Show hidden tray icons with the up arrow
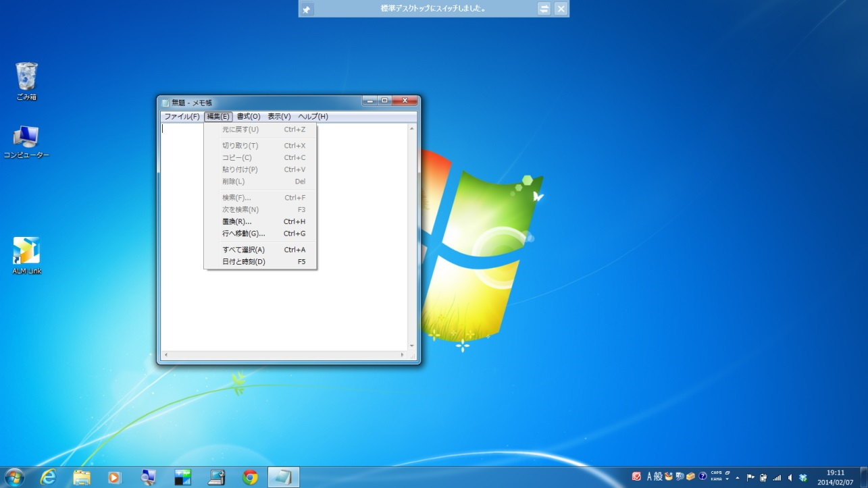868x488 pixels. click(x=738, y=478)
